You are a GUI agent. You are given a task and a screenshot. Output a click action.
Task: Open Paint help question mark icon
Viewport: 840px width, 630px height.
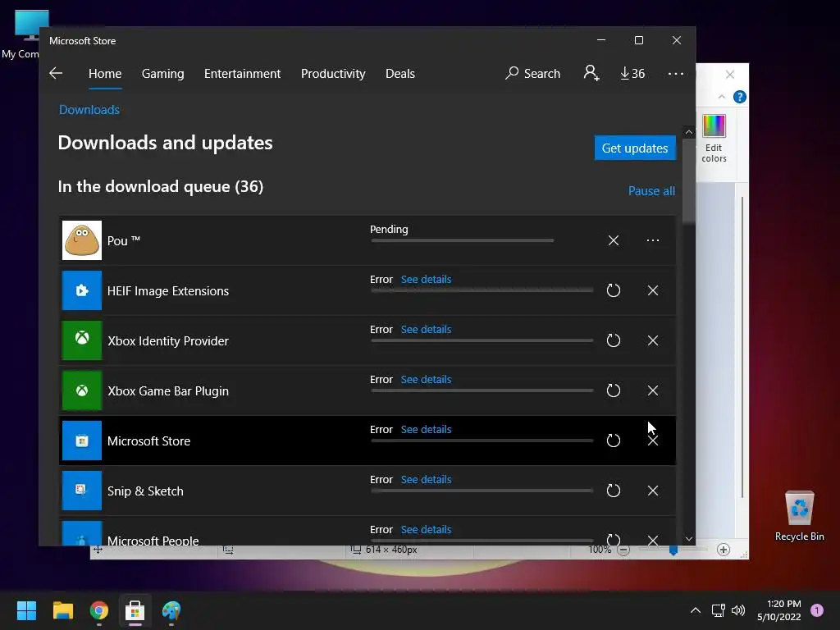[740, 97]
